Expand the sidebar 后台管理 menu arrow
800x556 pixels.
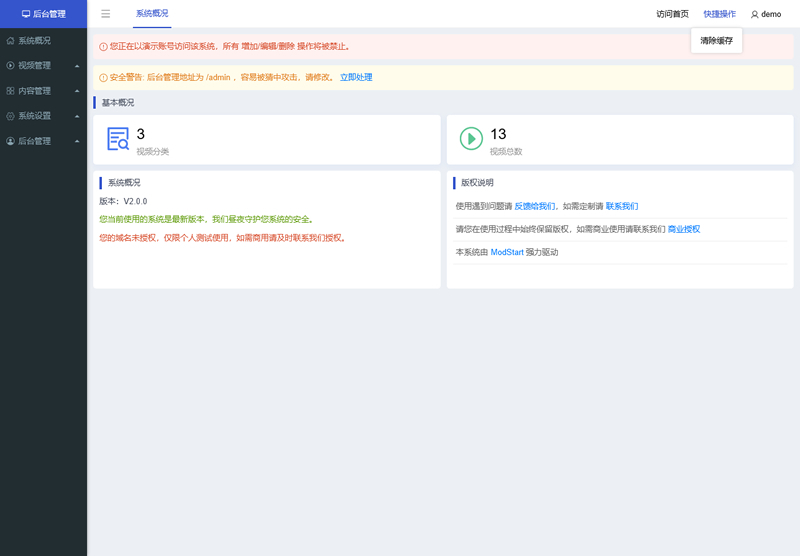[x=77, y=141]
